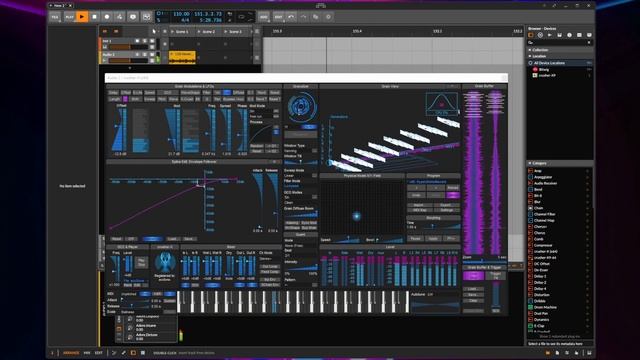Open fifth browser tab icon

pos(569,35)
